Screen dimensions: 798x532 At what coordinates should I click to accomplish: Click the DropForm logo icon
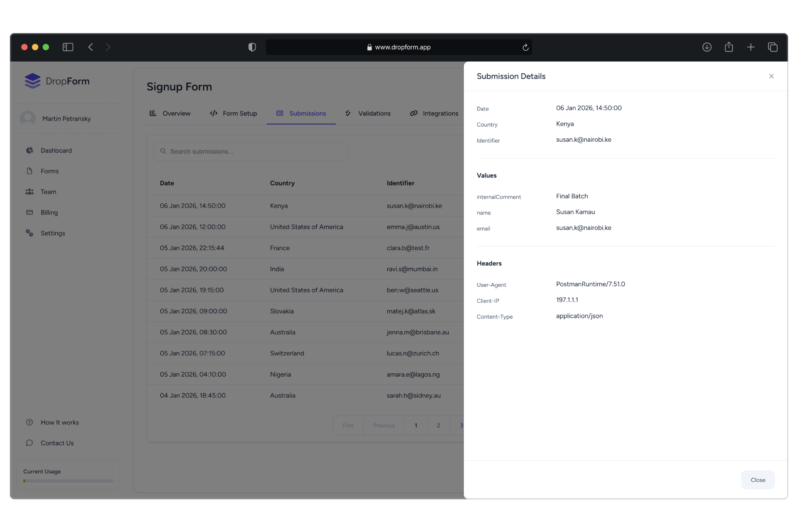tap(33, 81)
